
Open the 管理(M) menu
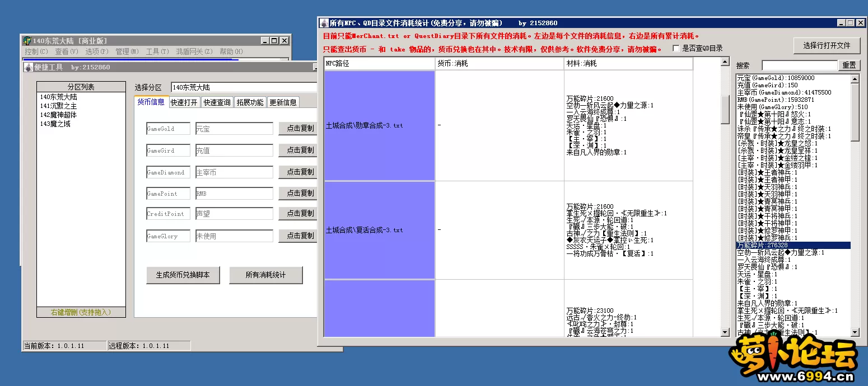pos(127,51)
